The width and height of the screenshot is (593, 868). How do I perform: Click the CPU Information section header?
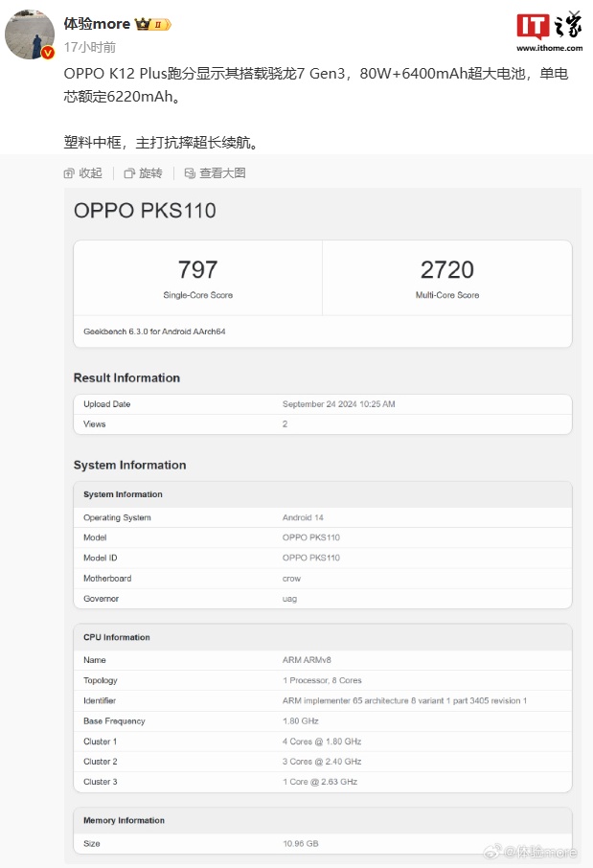[x=117, y=637]
